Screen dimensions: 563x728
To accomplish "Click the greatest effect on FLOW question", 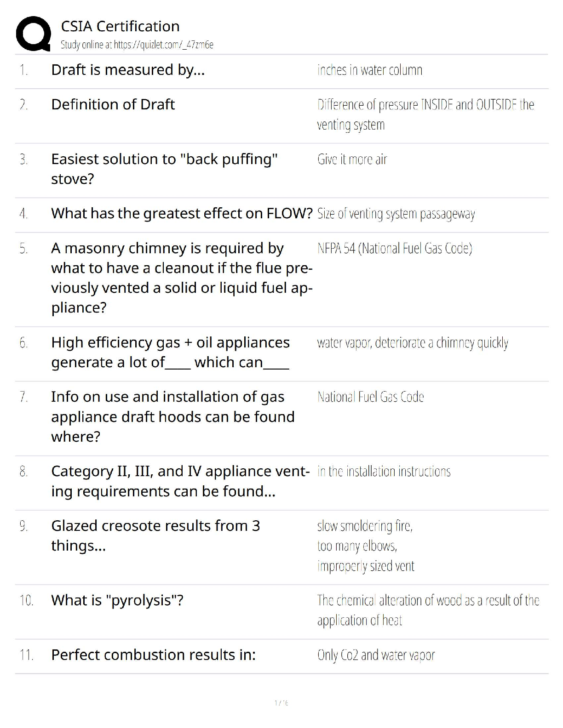I will tap(182, 214).
